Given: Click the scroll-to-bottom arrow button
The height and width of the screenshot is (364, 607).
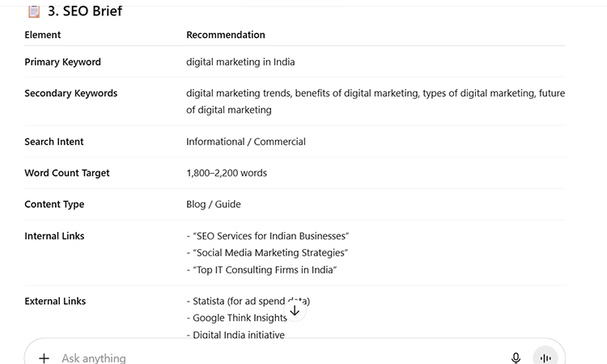Looking at the screenshot, I should click(x=295, y=311).
